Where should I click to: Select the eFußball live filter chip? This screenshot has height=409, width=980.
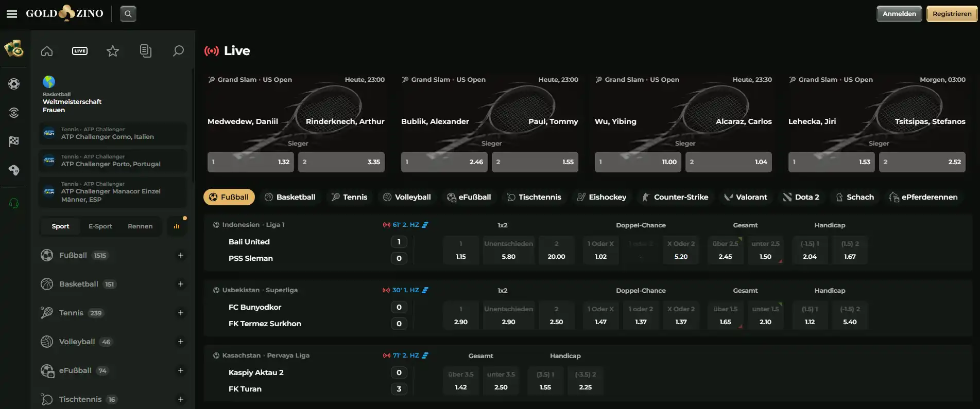click(469, 197)
